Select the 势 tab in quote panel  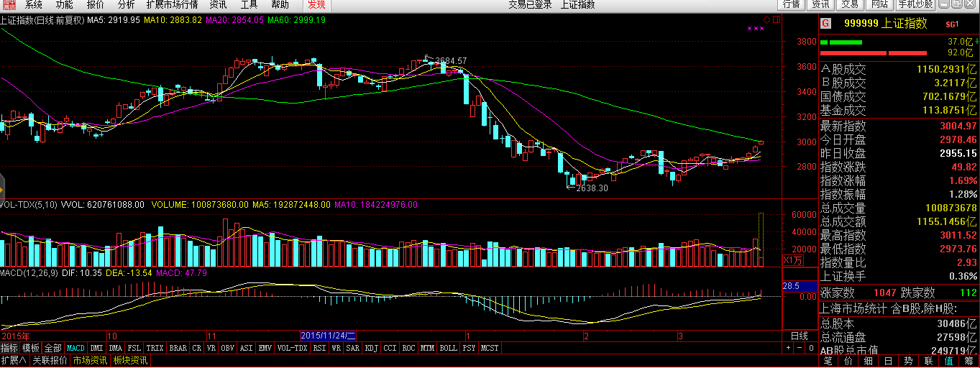908,360
